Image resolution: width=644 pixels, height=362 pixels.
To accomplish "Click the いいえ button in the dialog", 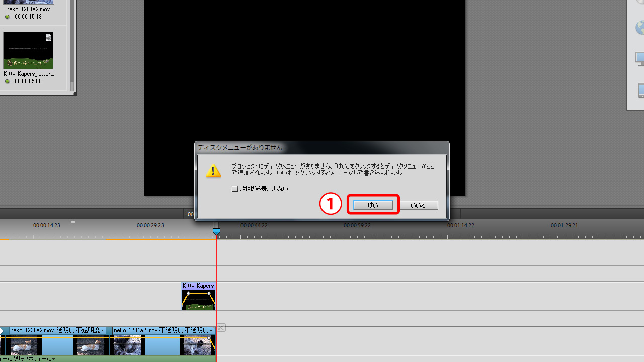I will pos(417,205).
